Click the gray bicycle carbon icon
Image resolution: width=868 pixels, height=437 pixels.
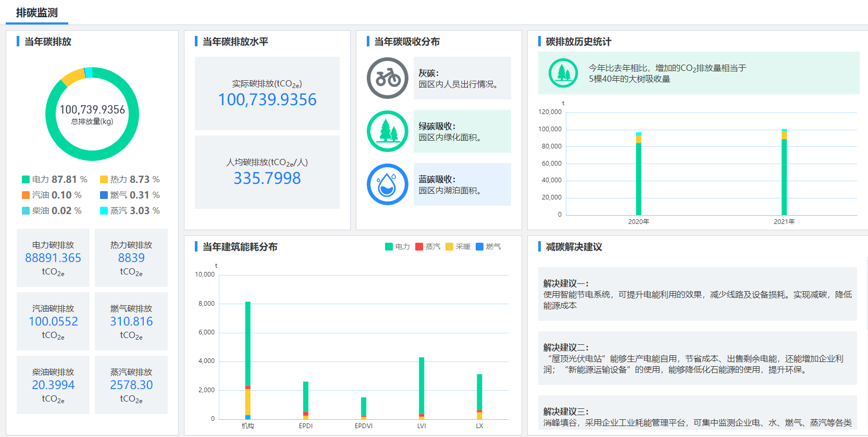tap(387, 78)
